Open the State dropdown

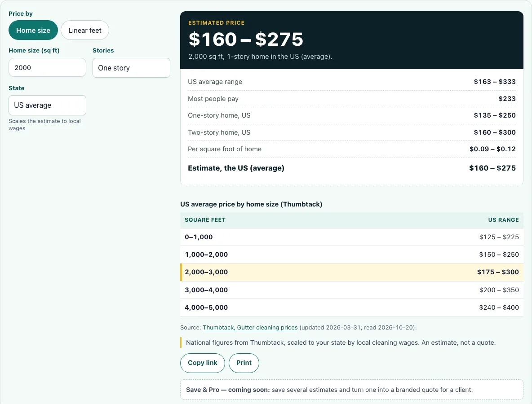coord(47,105)
